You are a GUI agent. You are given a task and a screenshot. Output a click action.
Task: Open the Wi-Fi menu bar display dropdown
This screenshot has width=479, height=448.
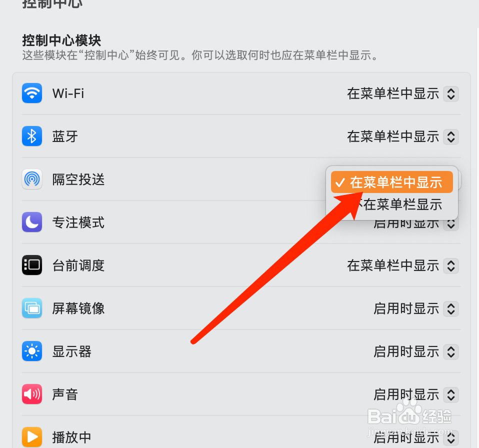[x=402, y=93]
